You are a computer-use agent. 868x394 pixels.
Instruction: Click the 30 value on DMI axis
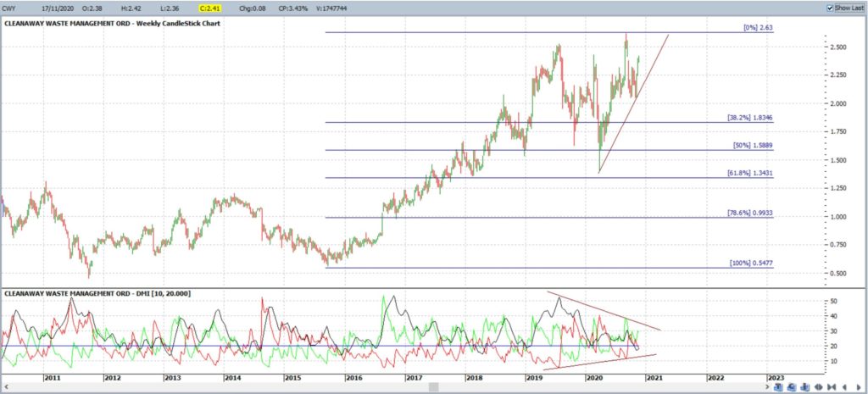[836, 331]
